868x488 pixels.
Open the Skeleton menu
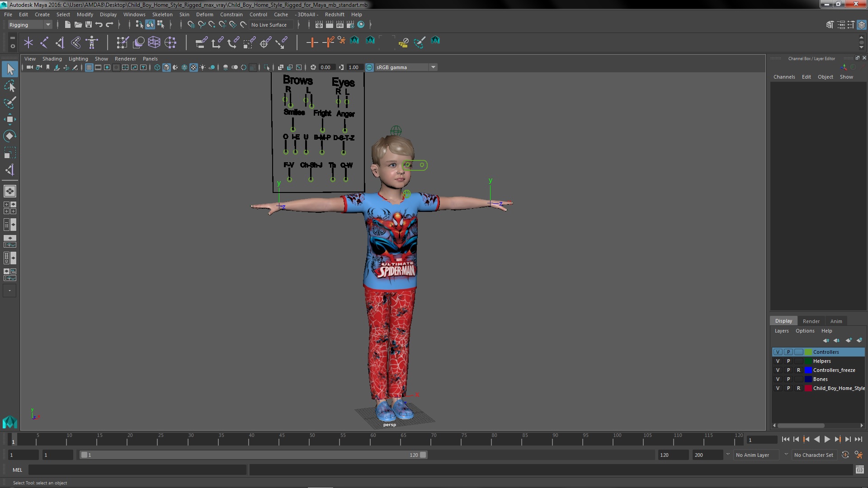(x=162, y=14)
